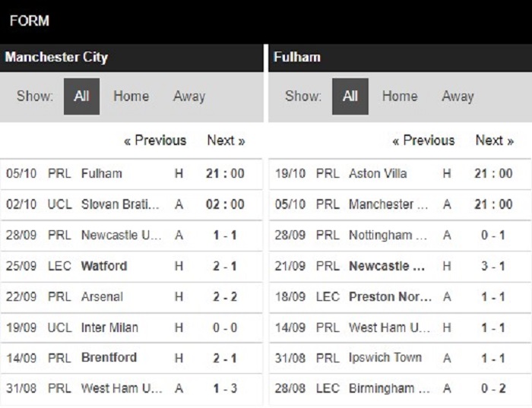Viewport: 532px width, 408px height.
Task: Click the Preston North End LEC result
Action: pyautogui.click(x=401, y=297)
